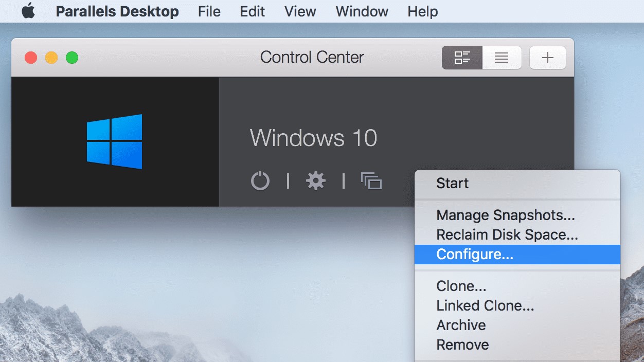Select Remove in the context menu

517,345
